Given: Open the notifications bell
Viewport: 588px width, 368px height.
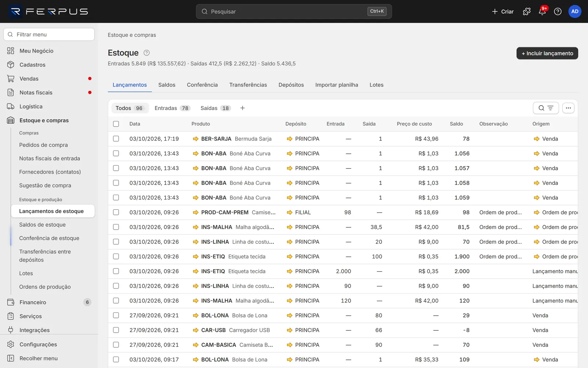Looking at the screenshot, I should 542,11.
